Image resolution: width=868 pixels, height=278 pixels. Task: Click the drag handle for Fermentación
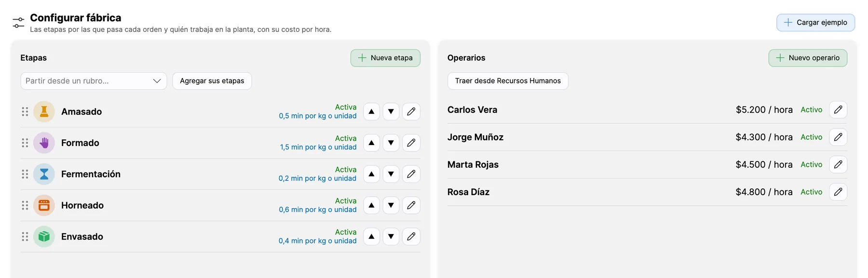click(x=25, y=174)
